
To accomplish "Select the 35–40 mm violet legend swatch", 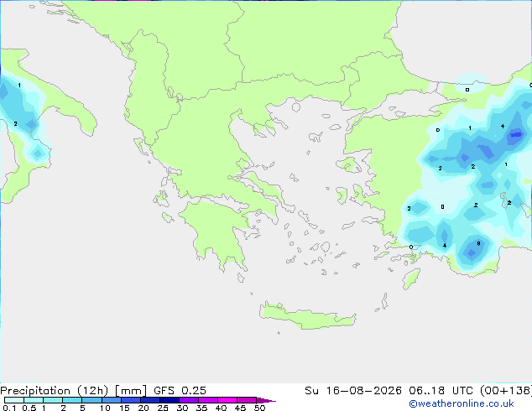I will [208, 400].
